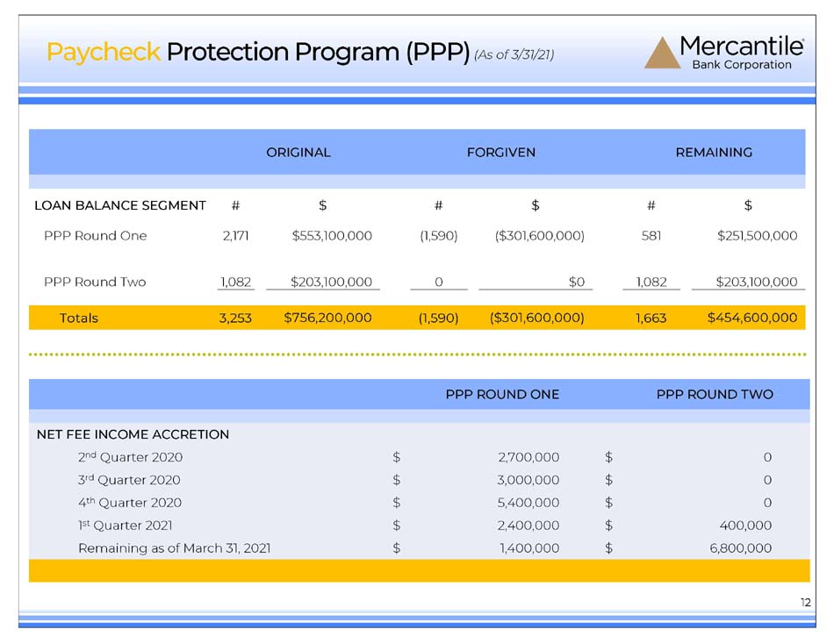Click Round Two's remaining count 1,082
The width and height of the screenshot is (834, 644).
tap(651, 282)
